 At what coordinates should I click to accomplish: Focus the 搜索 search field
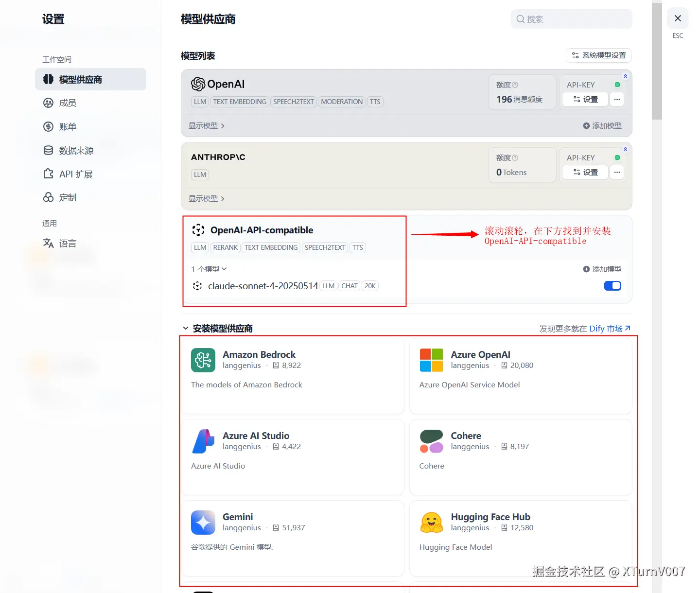click(x=571, y=19)
